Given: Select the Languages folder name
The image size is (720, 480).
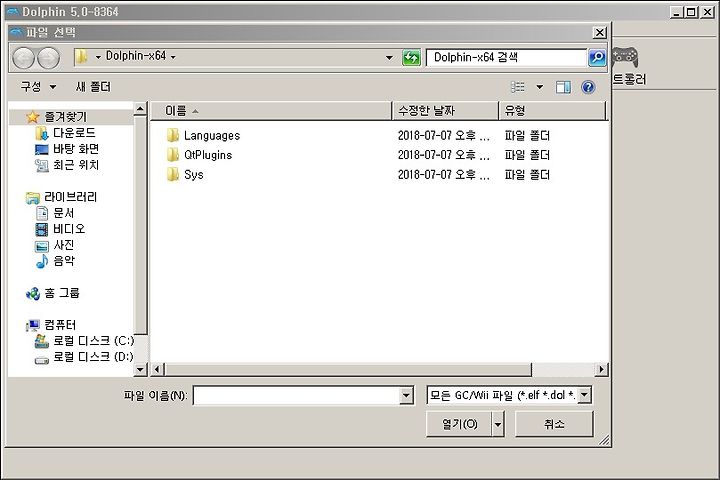Looking at the screenshot, I should [212, 136].
